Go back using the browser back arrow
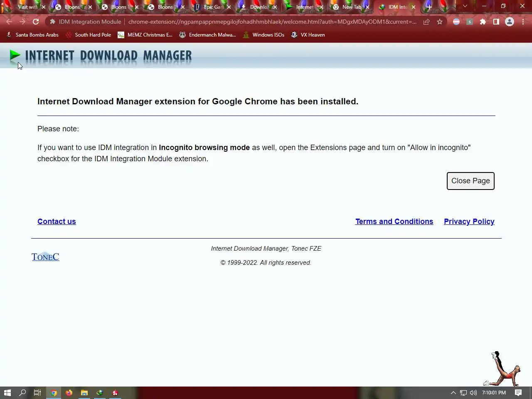The height and width of the screenshot is (399, 532). [x=9, y=22]
